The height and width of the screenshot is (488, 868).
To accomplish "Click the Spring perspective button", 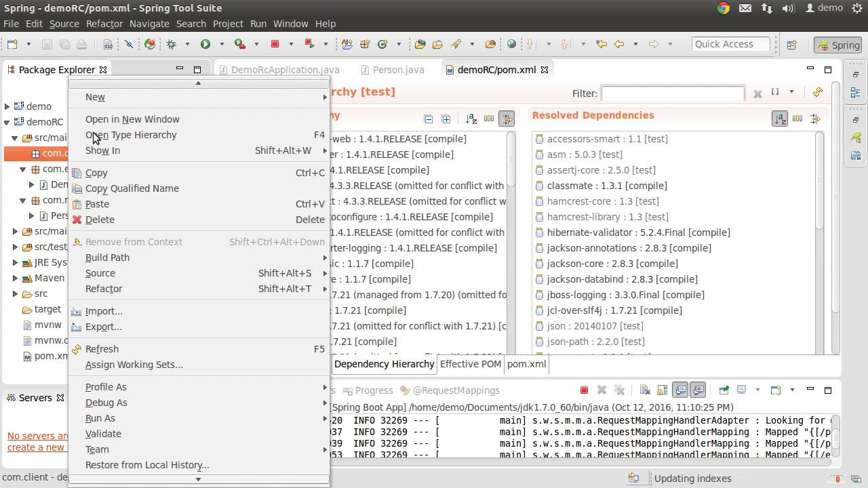I will [x=839, y=45].
